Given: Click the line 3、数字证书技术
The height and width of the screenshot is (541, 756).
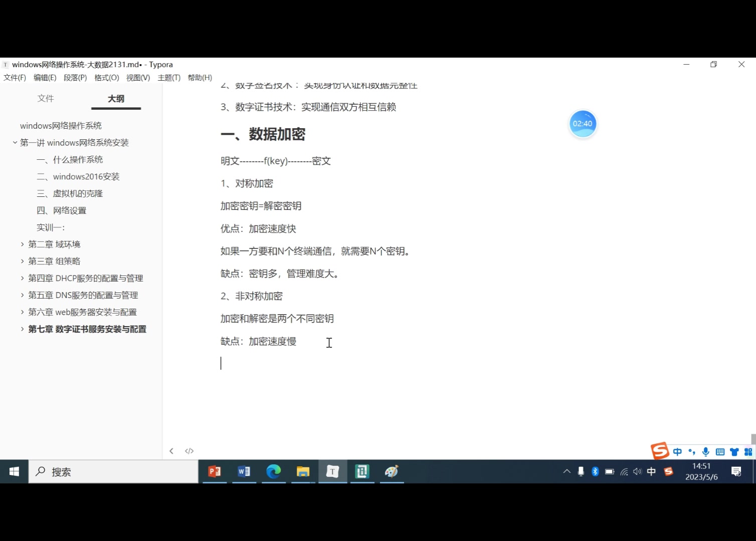Looking at the screenshot, I should tap(308, 107).
